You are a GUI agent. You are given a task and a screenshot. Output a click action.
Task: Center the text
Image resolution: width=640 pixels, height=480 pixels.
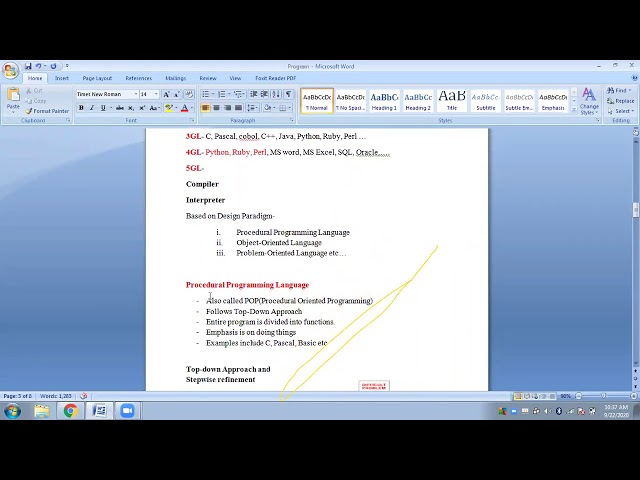(x=216, y=108)
